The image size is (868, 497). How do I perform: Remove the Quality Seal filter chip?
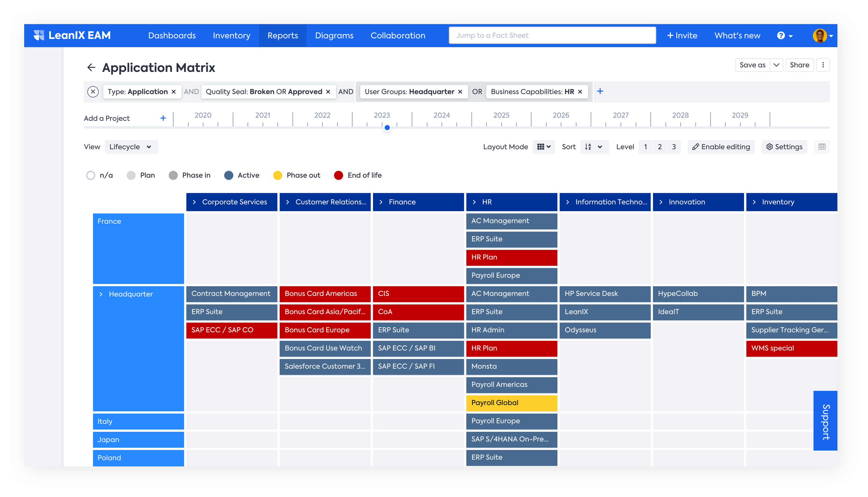click(x=328, y=92)
